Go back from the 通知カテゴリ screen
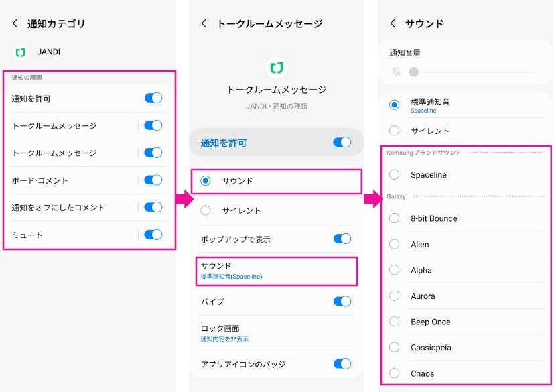The width and height of the screenshot is (556, 392). tap(15, 24)
